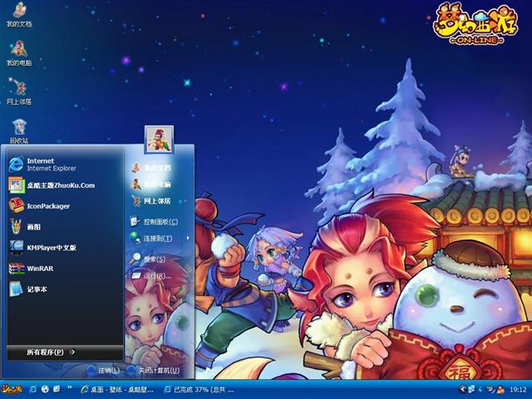Image resolution: width=532 pixels, height=399 pixels.
Task: Expand hidden system tray icons arrow
Action: 462,390
